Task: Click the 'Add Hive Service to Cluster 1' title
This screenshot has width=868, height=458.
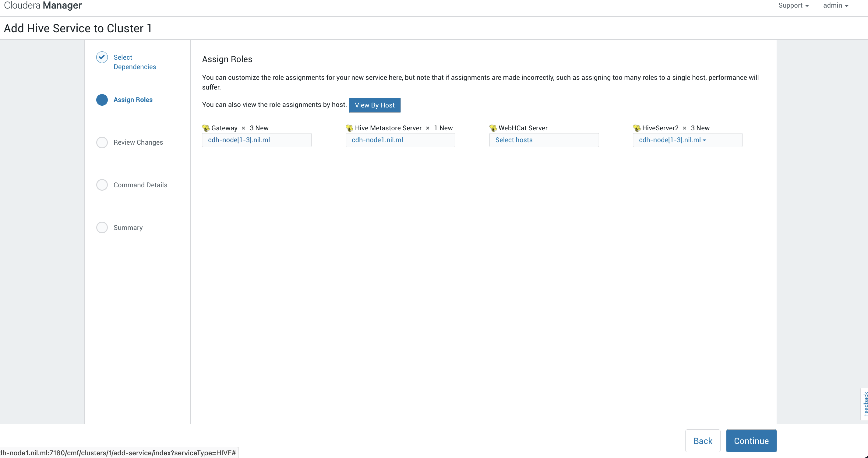Action: pos(78,28)
